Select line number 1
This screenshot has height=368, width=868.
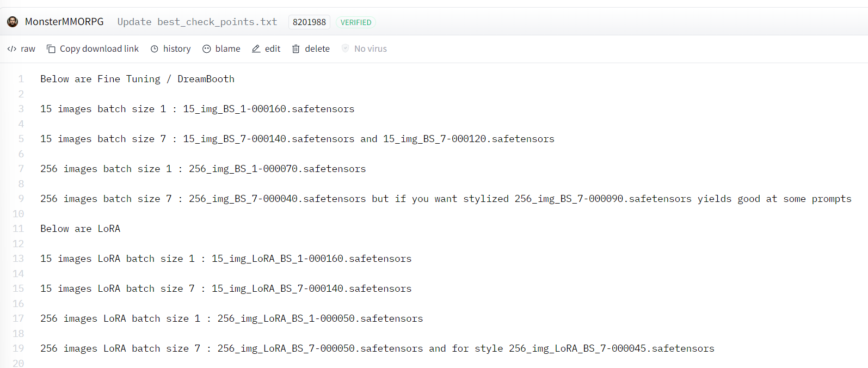(x=21, y=79)
